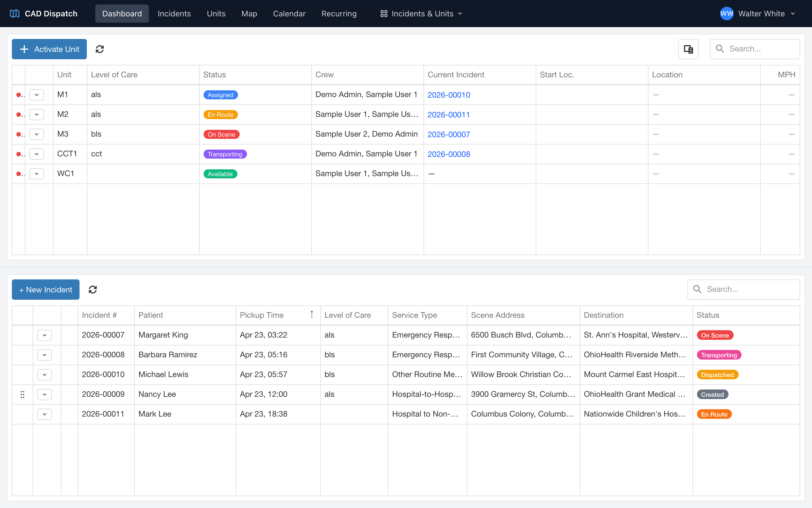The image size is (812, 508).
Task: Expand the M2 unit row dropdown
Action: pyautogui.click(x=37, y=115)
